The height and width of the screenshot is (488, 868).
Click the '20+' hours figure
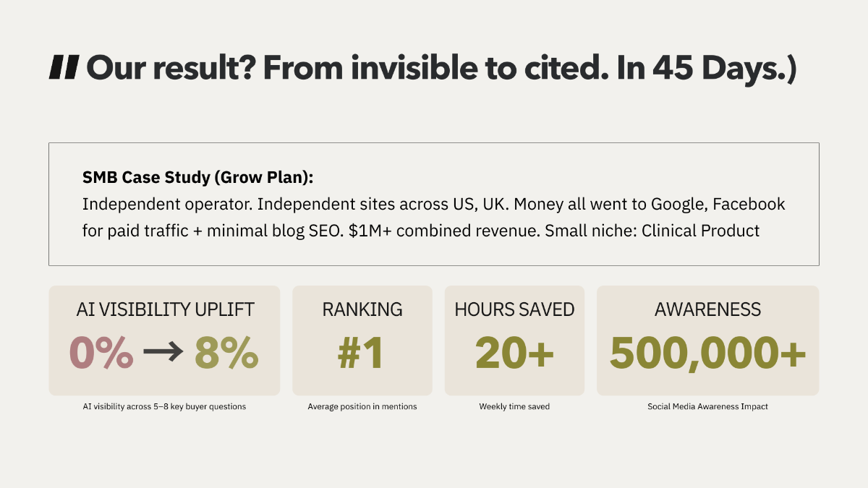[514, 352]
